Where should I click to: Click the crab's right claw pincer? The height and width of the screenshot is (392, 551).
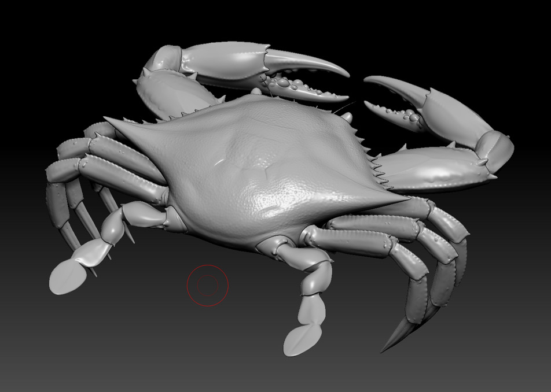[x=429, y=112]
